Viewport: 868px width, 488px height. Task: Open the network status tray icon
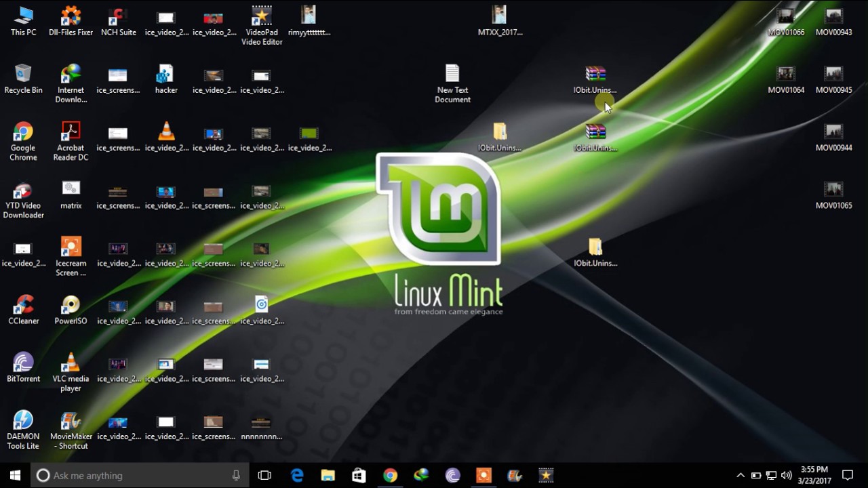[x=771, y=475]
